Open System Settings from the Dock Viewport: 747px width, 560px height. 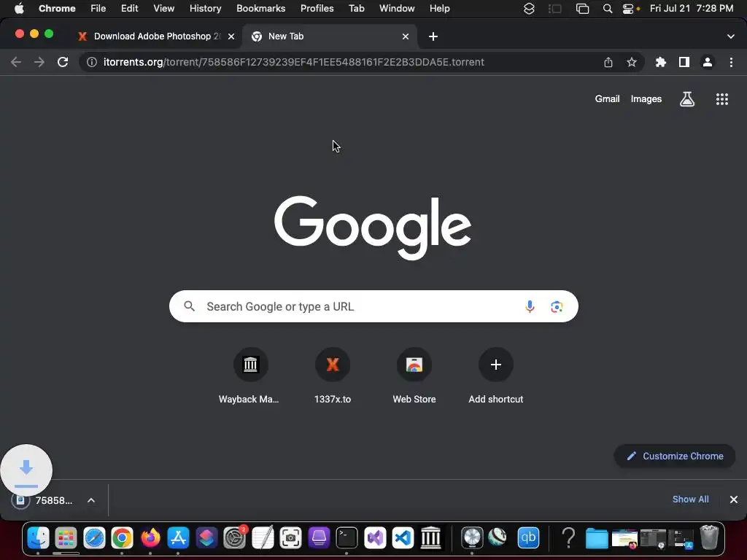(234, 538)
